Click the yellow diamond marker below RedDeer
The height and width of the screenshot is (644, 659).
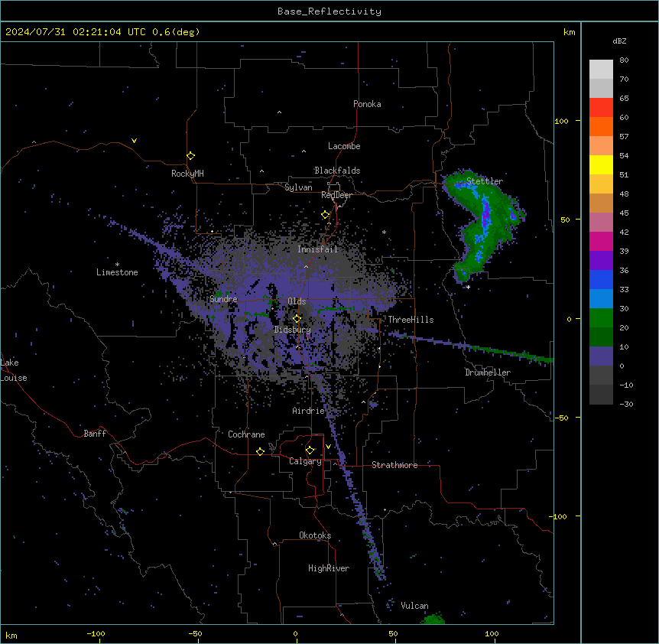click(x=326, y=215)
